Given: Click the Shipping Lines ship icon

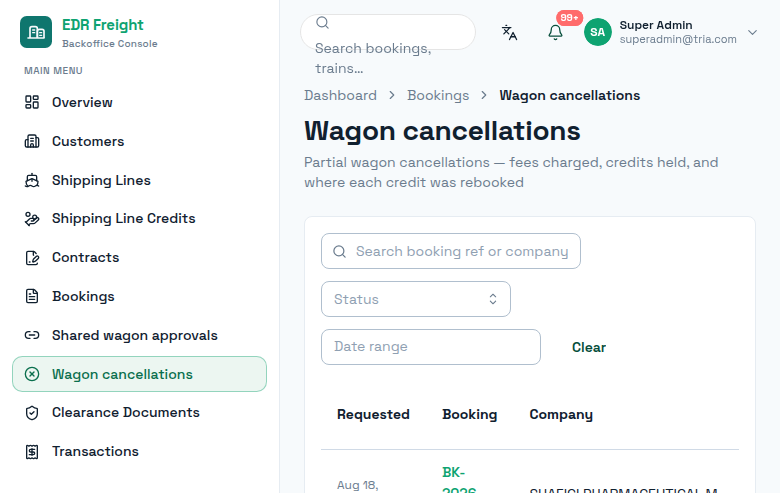Looking at the screenshot, I should 32,180.
